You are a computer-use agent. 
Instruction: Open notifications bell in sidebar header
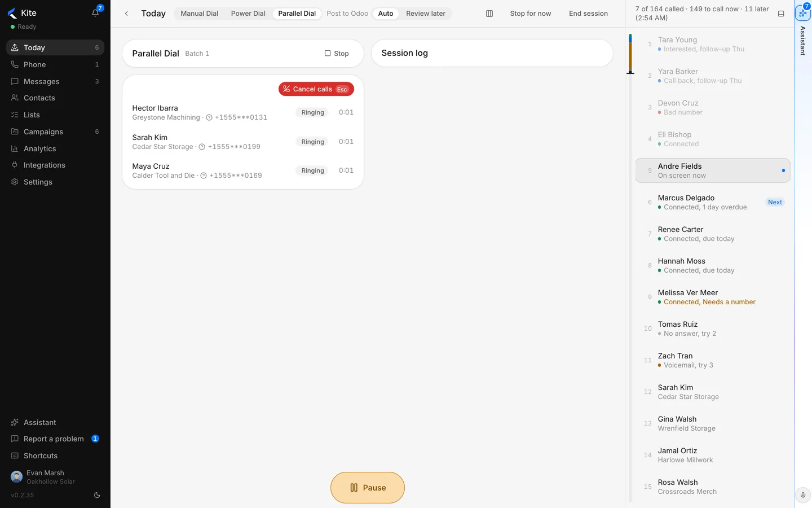(96, 12)
